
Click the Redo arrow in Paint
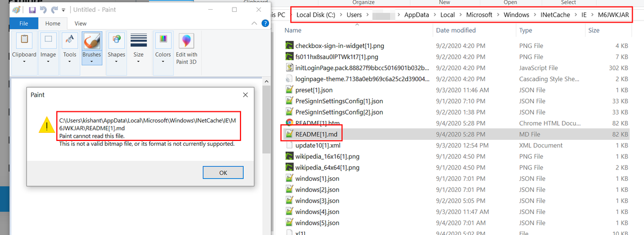pyautogui.click(x=53, y=10)
